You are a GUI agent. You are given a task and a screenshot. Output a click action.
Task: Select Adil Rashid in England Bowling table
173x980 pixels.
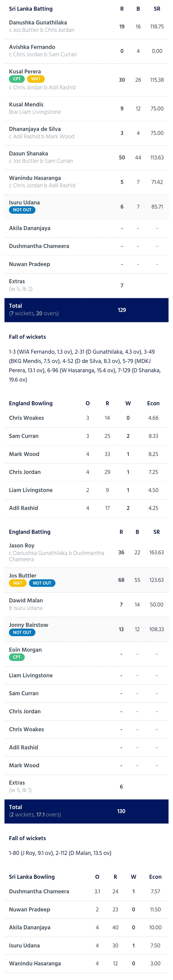click(x=86, y=508)
